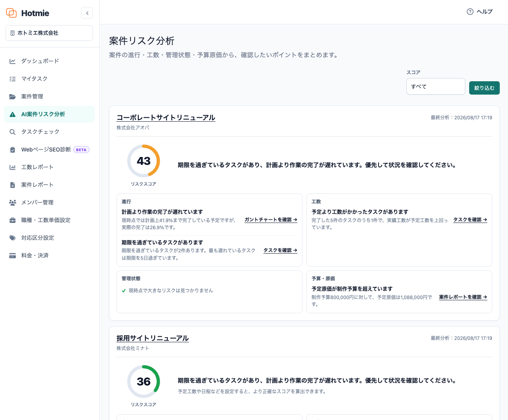
Task: Click the 絞り込む button
Action: [484, 88]
